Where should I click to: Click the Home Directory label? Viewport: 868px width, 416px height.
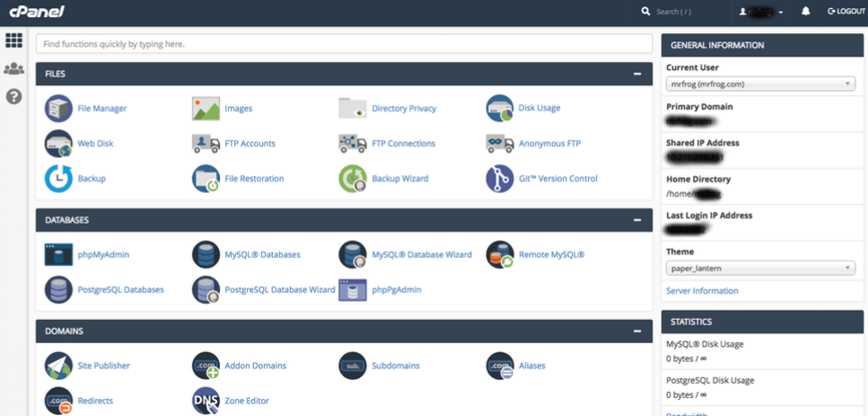(x=698, y=180)
